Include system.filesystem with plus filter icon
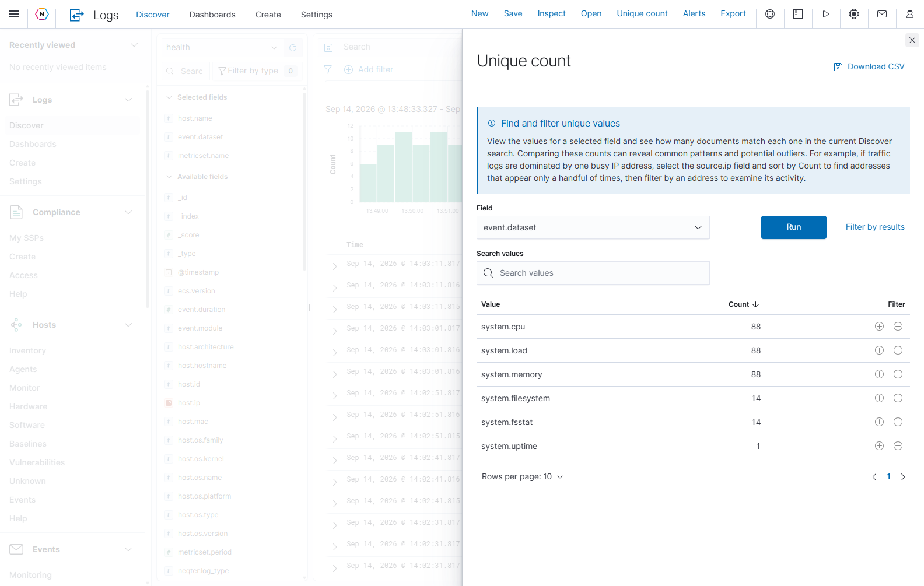This screenshot has height=586, width=924. [879, 398]
